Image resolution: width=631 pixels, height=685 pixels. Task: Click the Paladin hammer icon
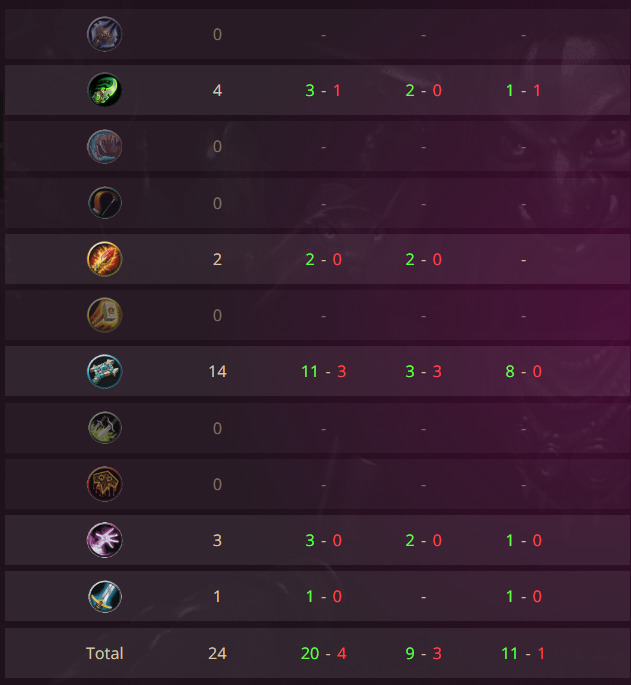104,315
